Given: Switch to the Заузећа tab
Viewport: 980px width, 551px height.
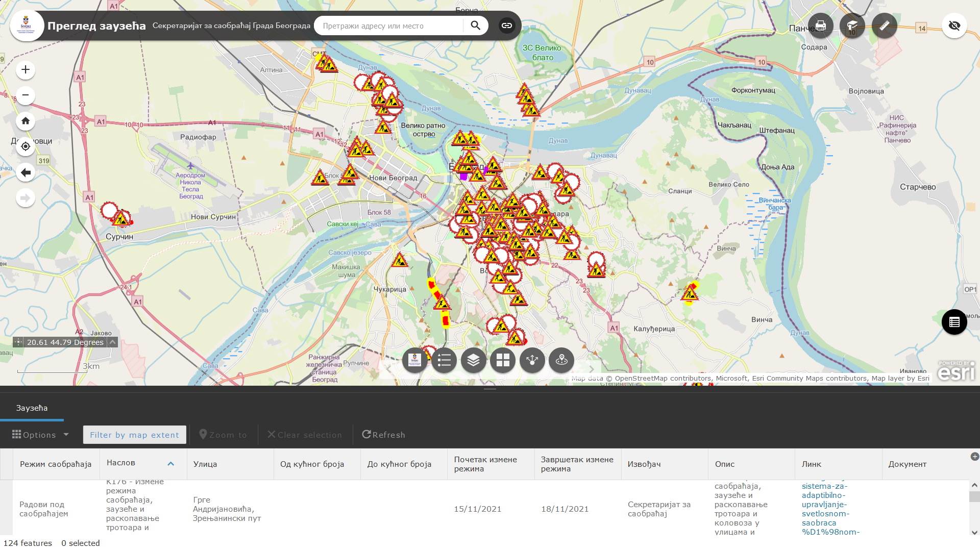Looking at the screenshot, I should (x=32, y=408).
